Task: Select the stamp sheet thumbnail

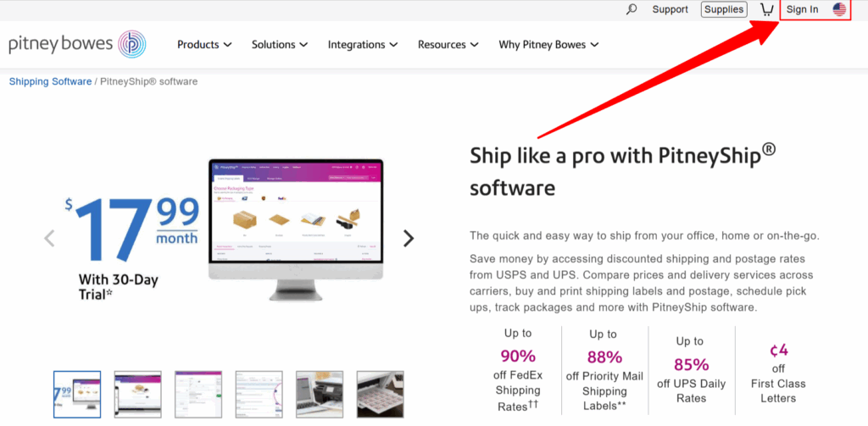Action: pos(381,395)
